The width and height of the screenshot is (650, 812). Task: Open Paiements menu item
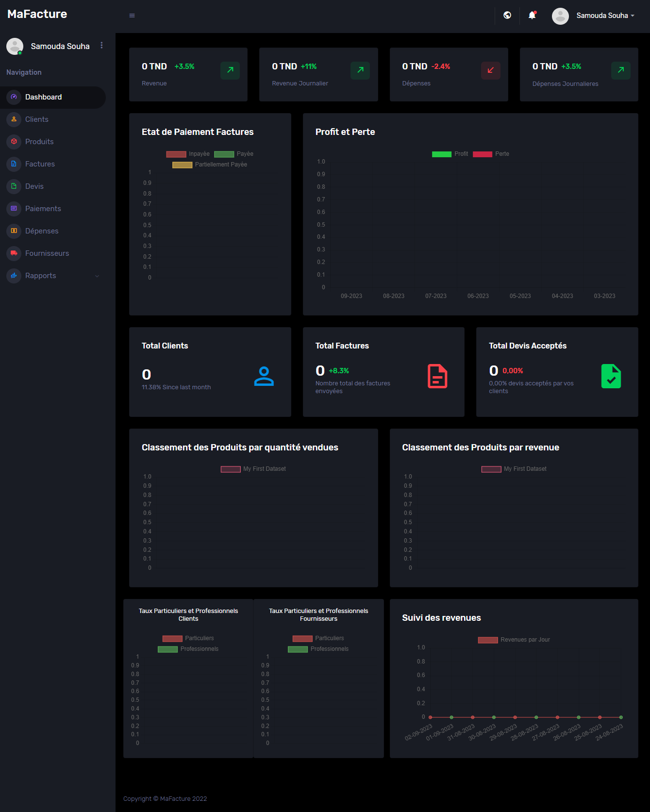click(43, 209)
